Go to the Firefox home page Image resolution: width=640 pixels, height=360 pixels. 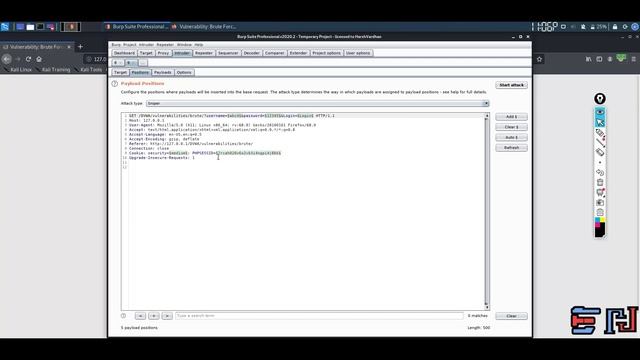39,59
